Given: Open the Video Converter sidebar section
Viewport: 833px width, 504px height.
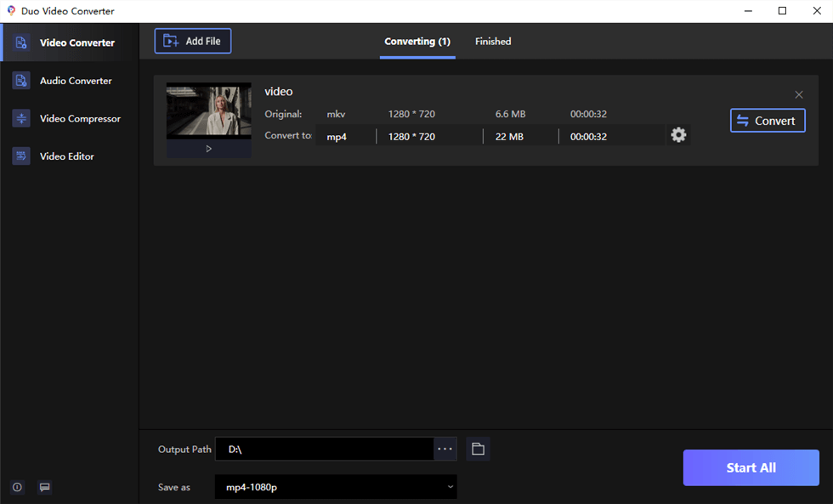Looking at the screenshot, I should click(70, 42).
